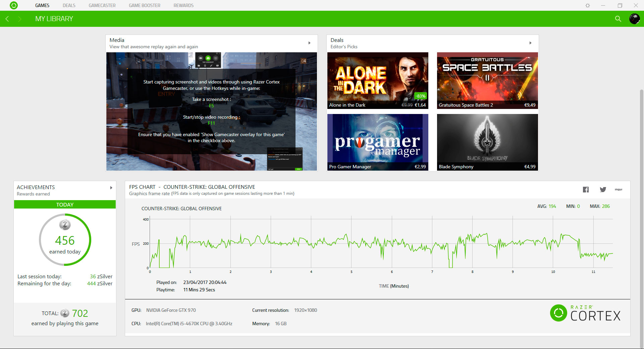Share FPS chart to imgur
This screenshot has width=644, height=349.
pos(619,189)
